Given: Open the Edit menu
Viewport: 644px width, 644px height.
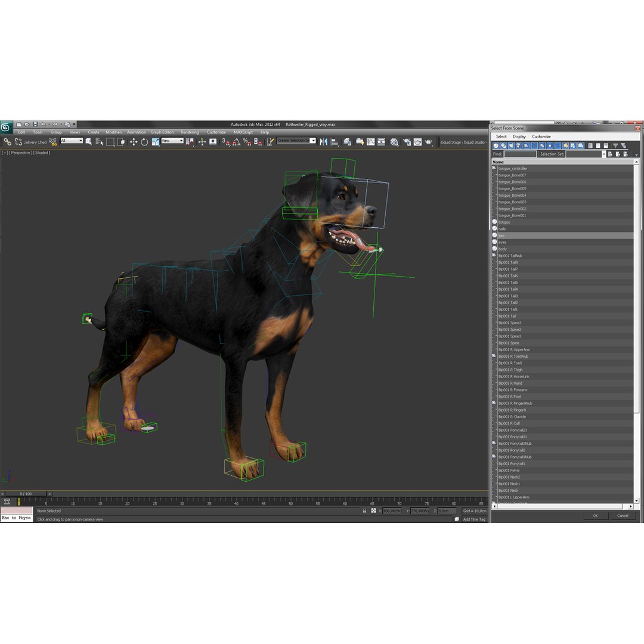Looking at the screenshot, I should pos(21,132).
